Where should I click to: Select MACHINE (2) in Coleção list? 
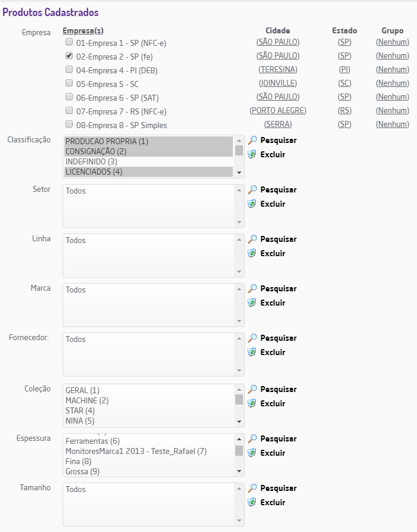87,400
